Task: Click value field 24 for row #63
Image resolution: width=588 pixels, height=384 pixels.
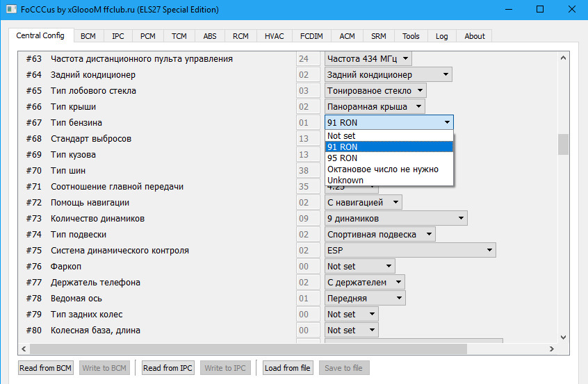Action: 308,59
